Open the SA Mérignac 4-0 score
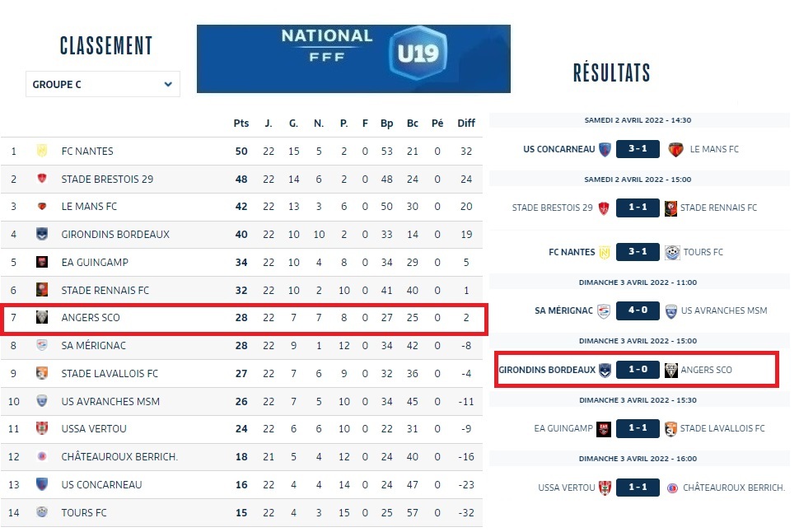The image size is (799, 532). (638, 310)
